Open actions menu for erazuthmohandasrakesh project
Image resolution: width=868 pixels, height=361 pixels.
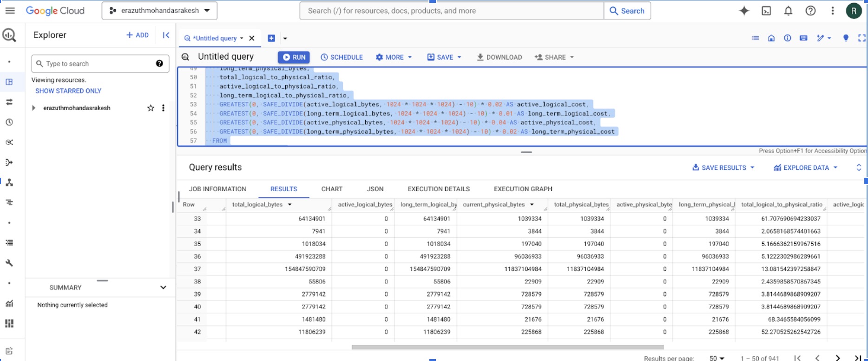tap(163, 108)
